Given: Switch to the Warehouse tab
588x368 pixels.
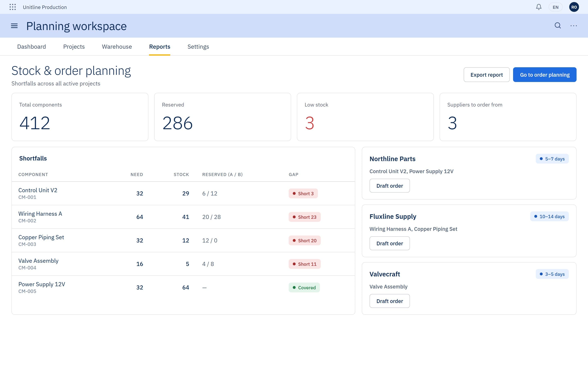Looking at the screenshot, I should click(x=117, y=47).
